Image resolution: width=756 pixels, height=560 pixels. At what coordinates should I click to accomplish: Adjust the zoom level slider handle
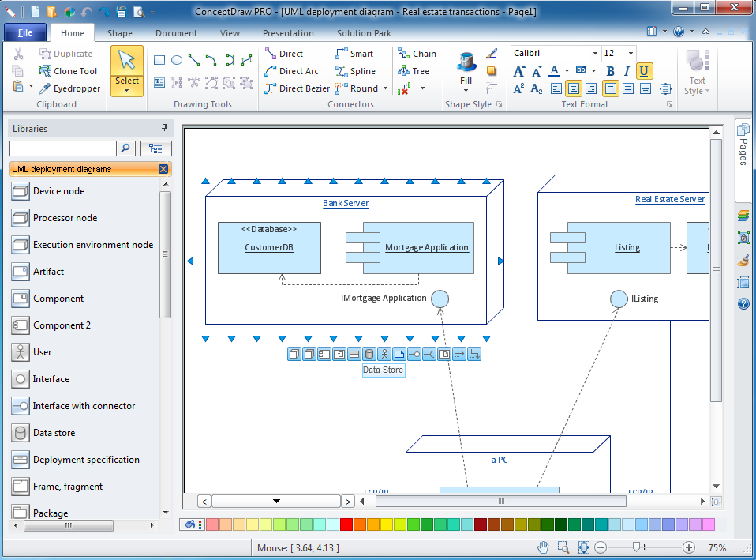coord(637,547)
